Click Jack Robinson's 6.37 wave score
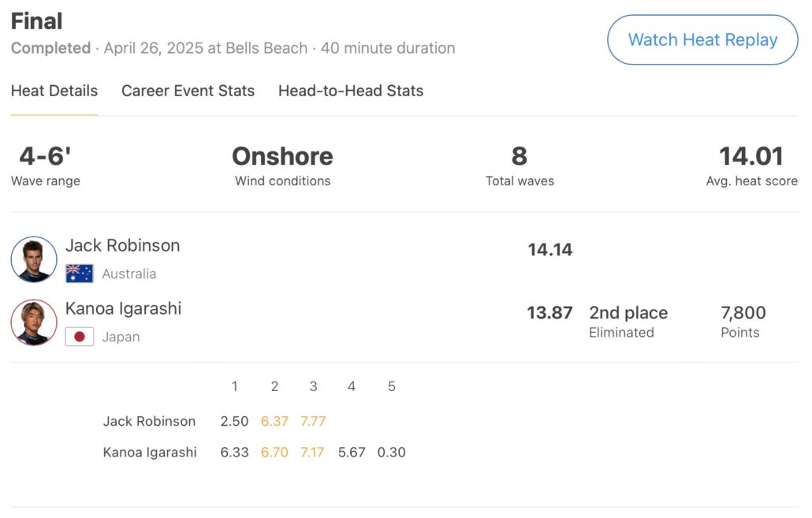This screenshot has width=812, height=518. [274, 421]
